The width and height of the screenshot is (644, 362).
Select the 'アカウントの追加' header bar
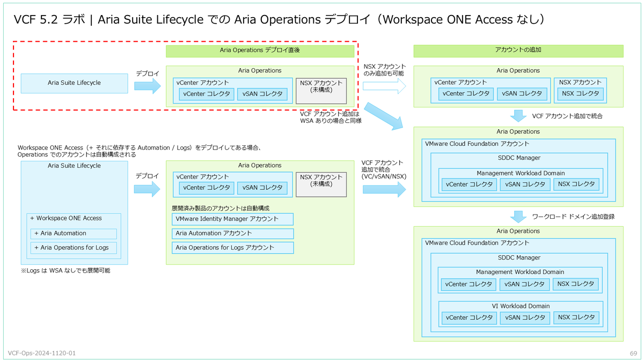tap(518, 51)
